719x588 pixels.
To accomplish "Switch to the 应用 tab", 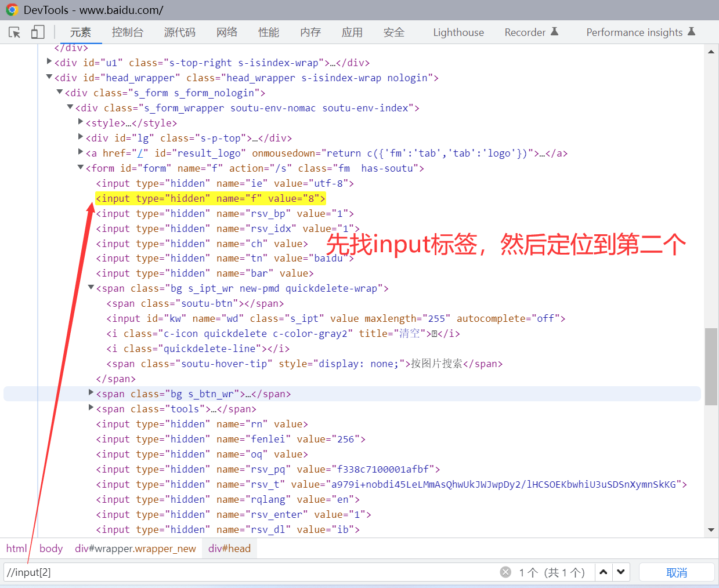I will click(x=352, y=32).
